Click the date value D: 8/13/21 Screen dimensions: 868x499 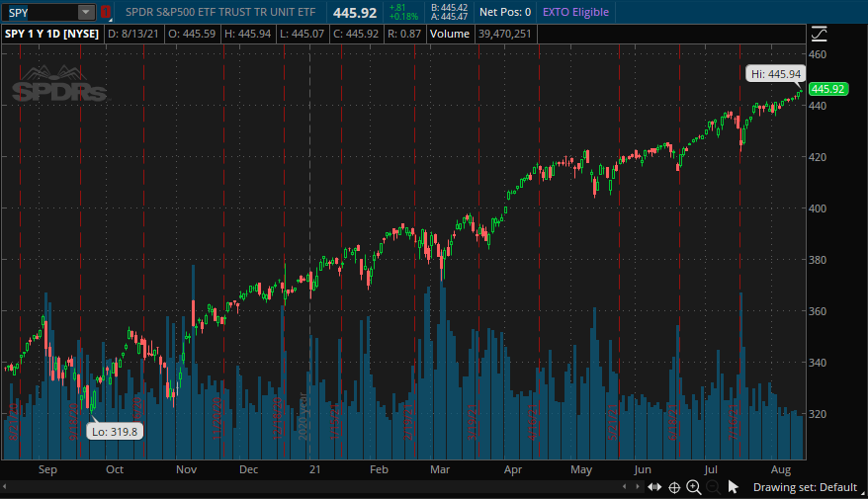(132, 34)
